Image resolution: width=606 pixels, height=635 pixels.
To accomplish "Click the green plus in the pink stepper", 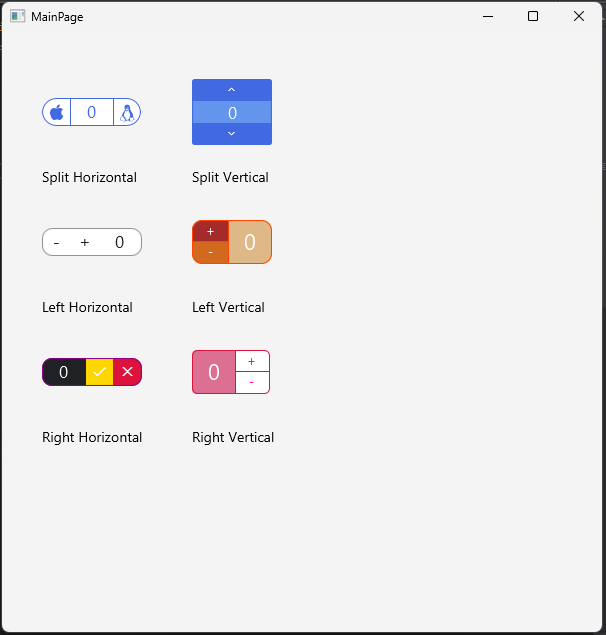I will tap(252, 361).
